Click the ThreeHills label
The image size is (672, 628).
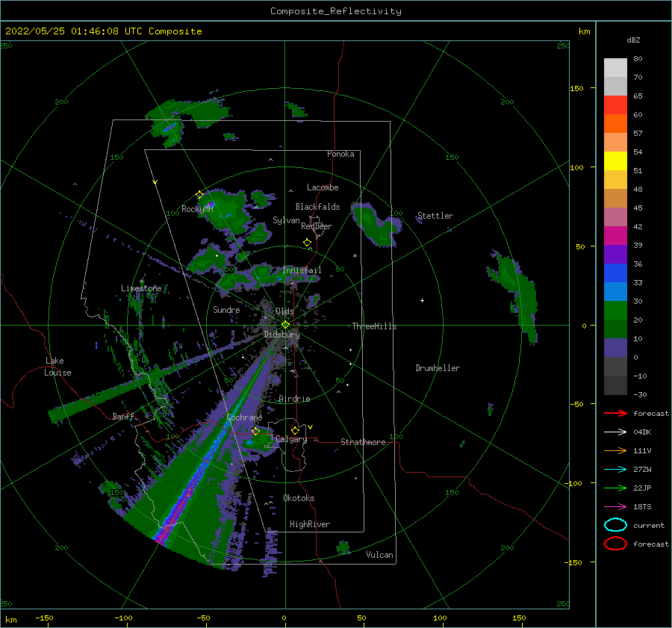[x=375, y=326]
